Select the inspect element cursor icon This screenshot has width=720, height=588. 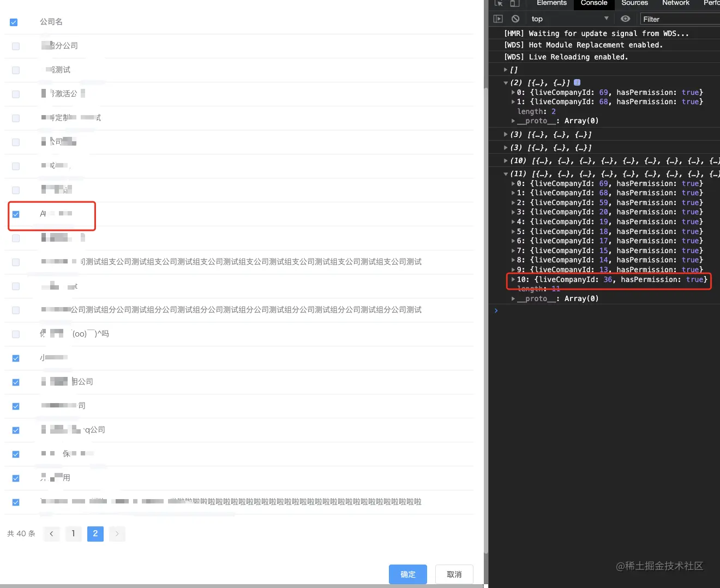pyautogui.click(x=499, y=3)
